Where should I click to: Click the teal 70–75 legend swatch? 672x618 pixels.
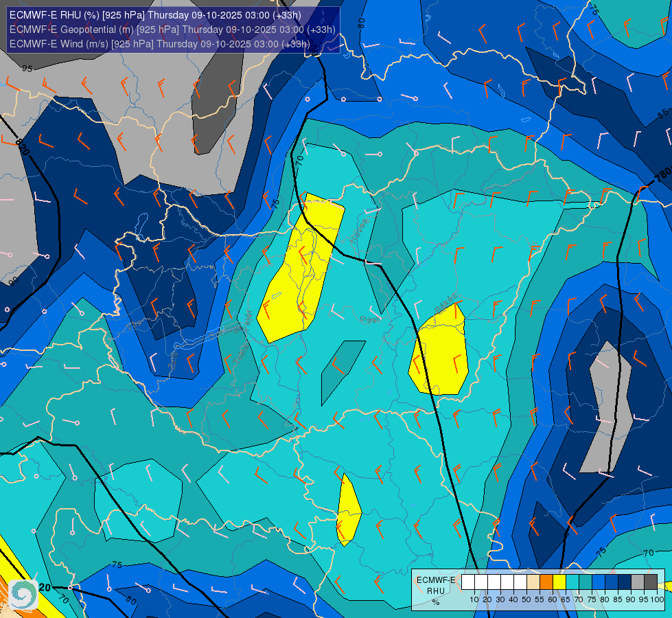click(x=586, y=582)
